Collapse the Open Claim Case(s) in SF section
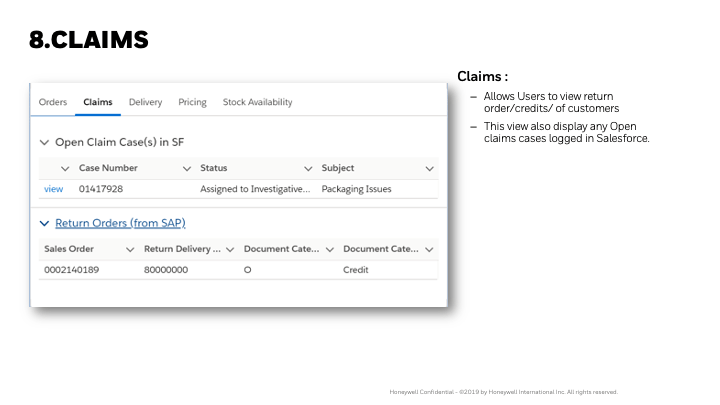 coord(44,142)
